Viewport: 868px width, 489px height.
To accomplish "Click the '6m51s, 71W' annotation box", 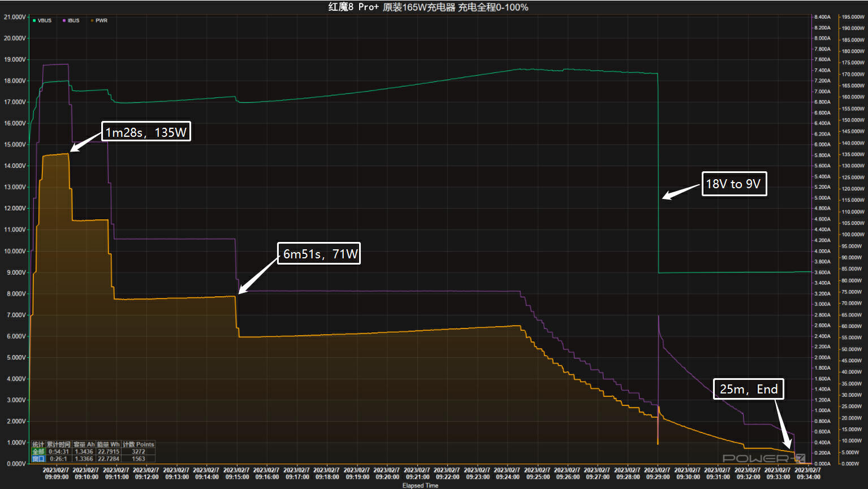I will [x=320, y=254].
